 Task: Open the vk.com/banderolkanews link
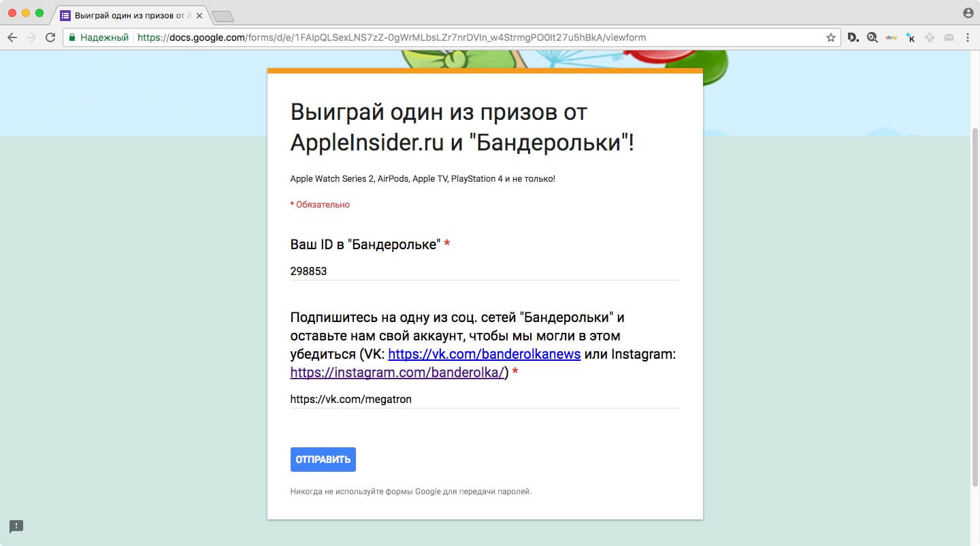484,354
